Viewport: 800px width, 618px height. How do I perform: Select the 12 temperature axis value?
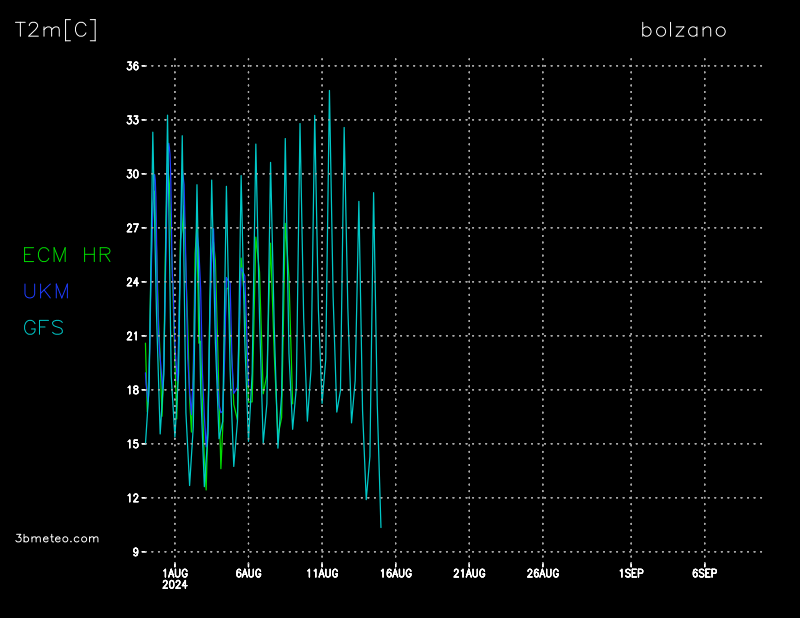click(x=133, y=498)
